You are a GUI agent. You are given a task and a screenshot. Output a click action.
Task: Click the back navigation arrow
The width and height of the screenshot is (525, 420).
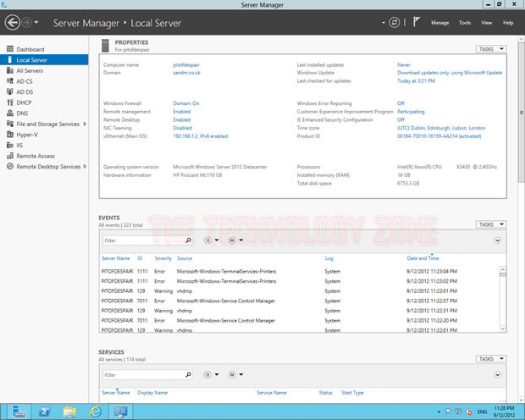coord(13,23)
